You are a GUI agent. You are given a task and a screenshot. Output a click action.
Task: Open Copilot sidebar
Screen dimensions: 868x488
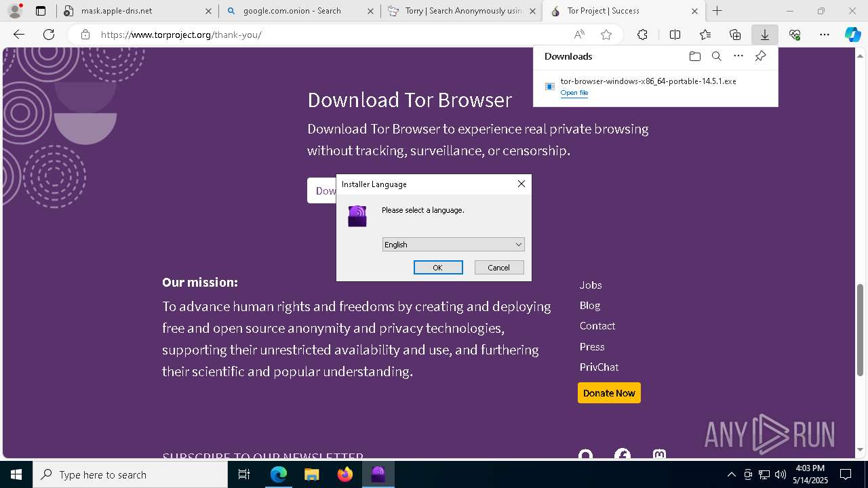point(853,35)
